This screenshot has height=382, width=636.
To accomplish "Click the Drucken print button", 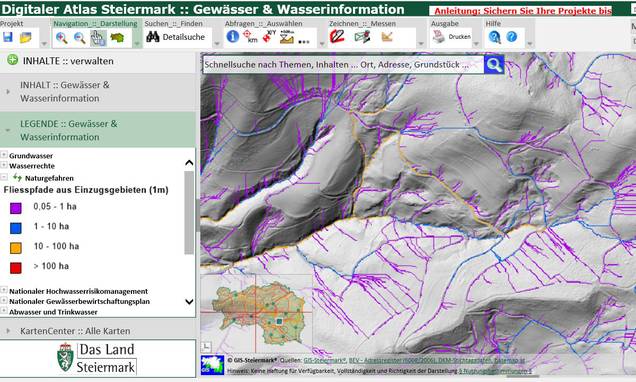I will point(451,37).
